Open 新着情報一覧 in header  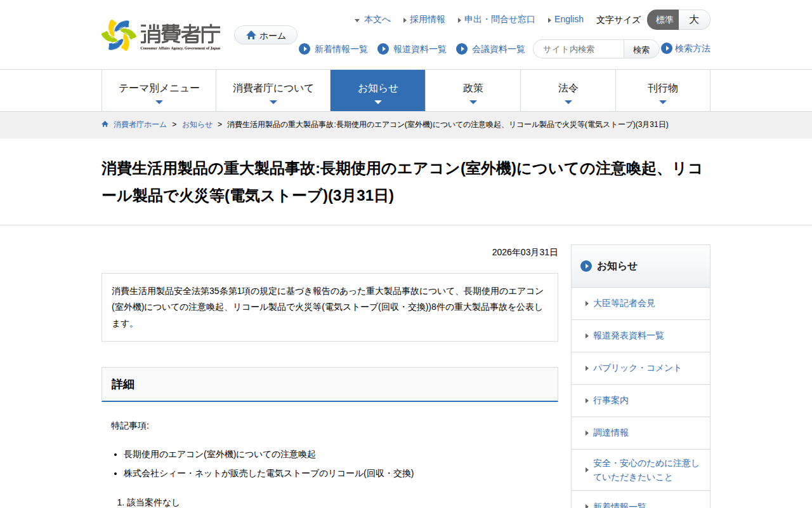click(x=341, y=49)
